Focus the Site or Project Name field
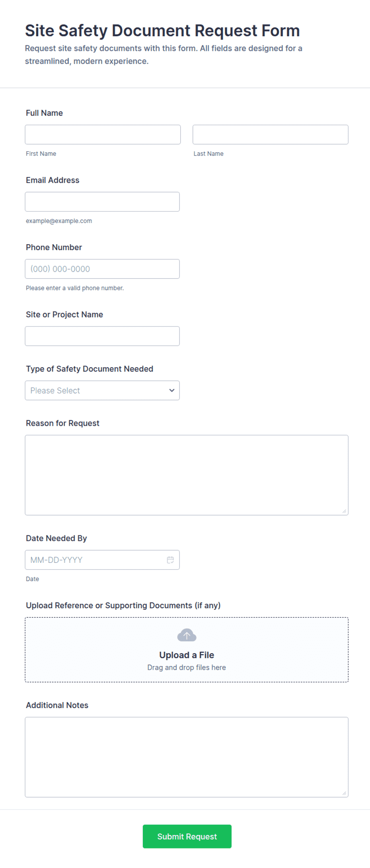This screenshot has height=868, width=370. [102, 336]
